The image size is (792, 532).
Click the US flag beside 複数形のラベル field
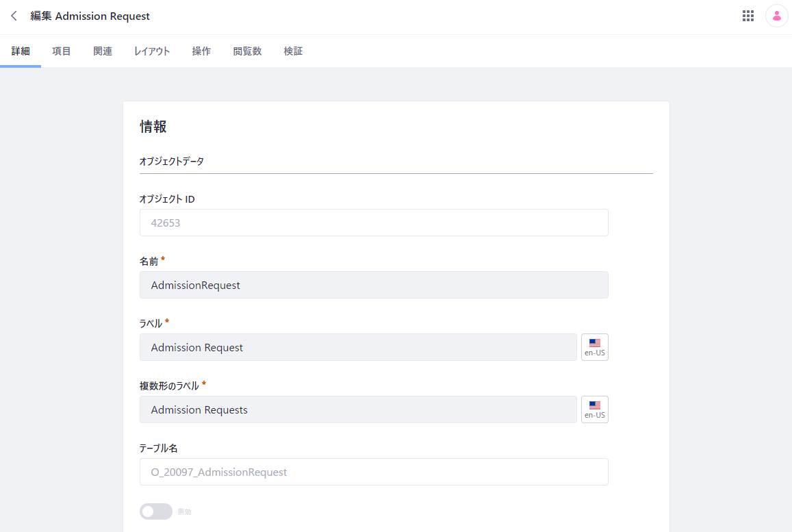click(x=594, y=405)
